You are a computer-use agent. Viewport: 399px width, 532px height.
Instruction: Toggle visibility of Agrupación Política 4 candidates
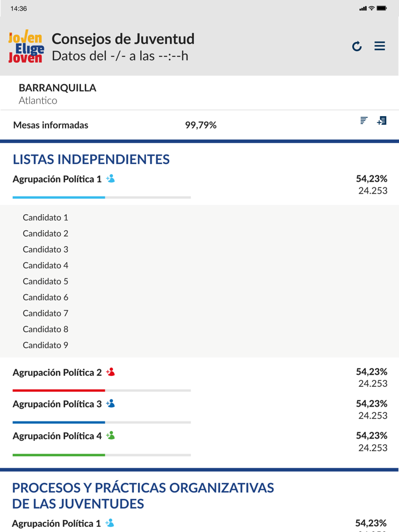57,436
